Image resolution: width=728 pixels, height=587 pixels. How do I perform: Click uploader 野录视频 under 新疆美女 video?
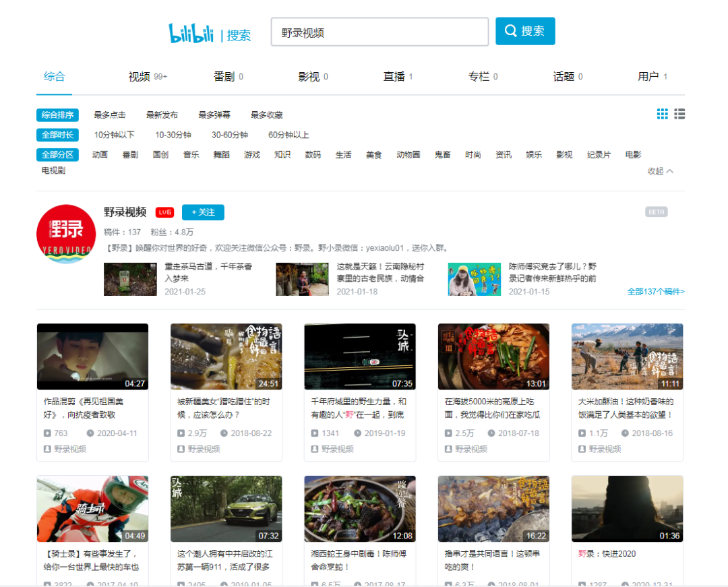tap(204, 449)
